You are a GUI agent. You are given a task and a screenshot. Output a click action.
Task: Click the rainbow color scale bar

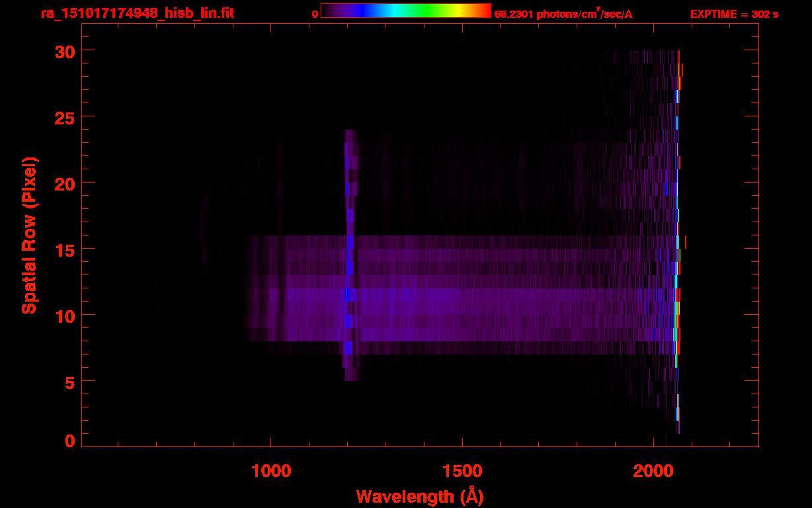click(x=406, y=11)
